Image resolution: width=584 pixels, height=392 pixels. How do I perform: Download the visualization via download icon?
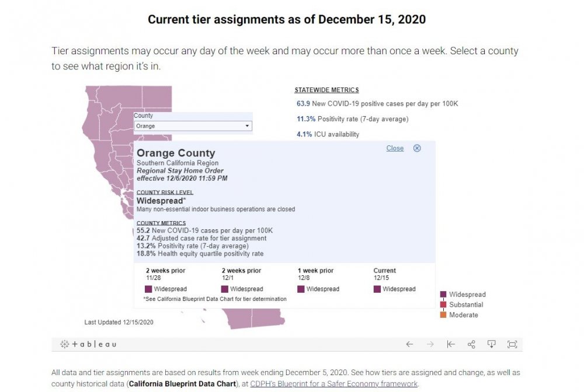(491, 344)
